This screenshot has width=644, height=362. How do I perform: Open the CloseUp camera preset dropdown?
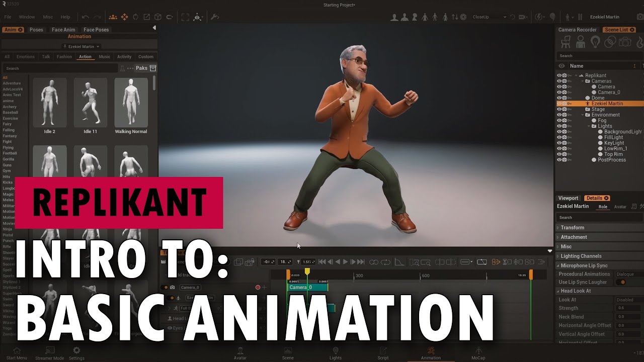489,17
